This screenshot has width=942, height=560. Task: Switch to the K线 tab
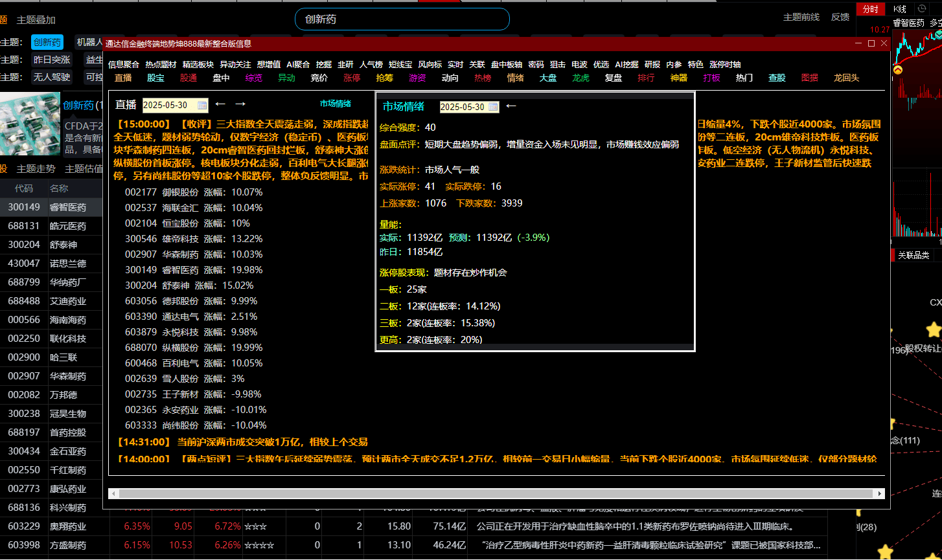(901, 9)
